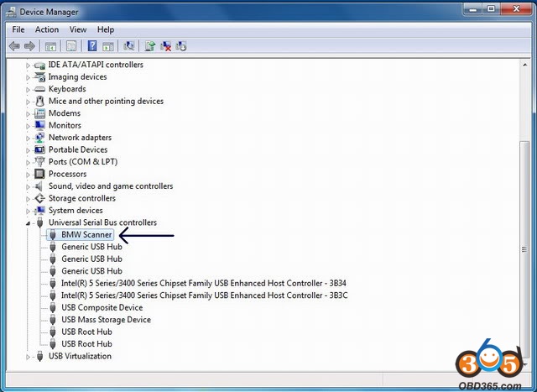Click the Device Manager title bar icon
The width and height of the screenshot is (537, 392).
(x=11, y=12)
